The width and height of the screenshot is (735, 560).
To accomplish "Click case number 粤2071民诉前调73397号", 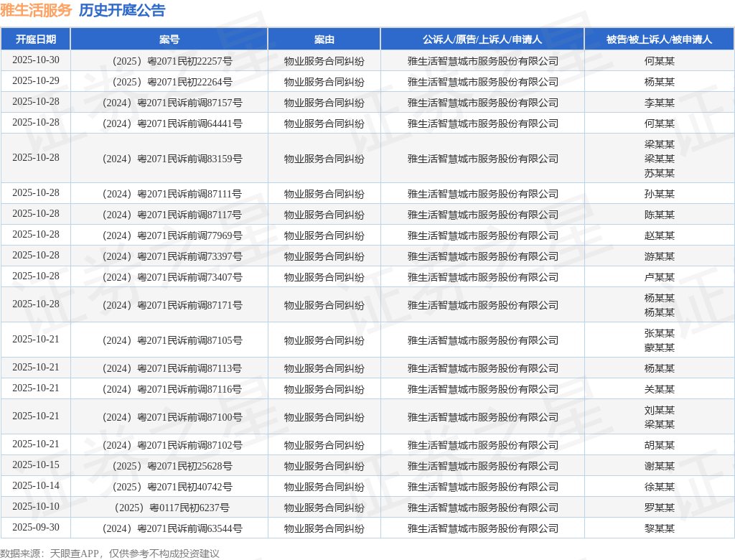I will pyautogui.click(x=189, y=256).
